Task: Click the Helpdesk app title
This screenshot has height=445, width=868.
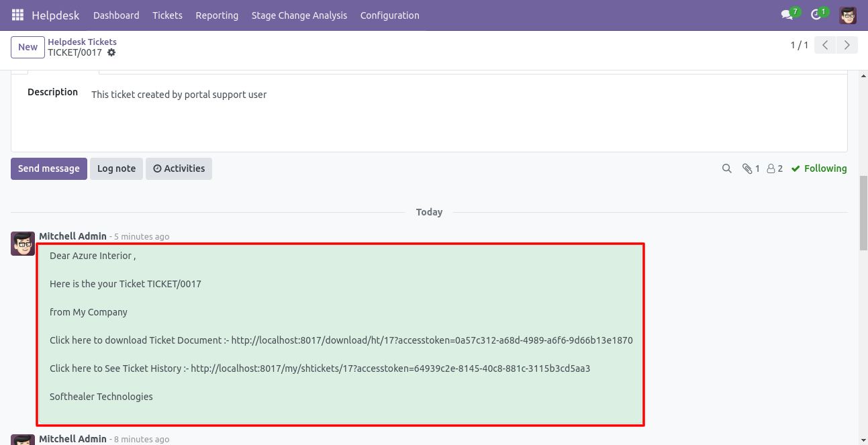Action: tap(56, 15)
